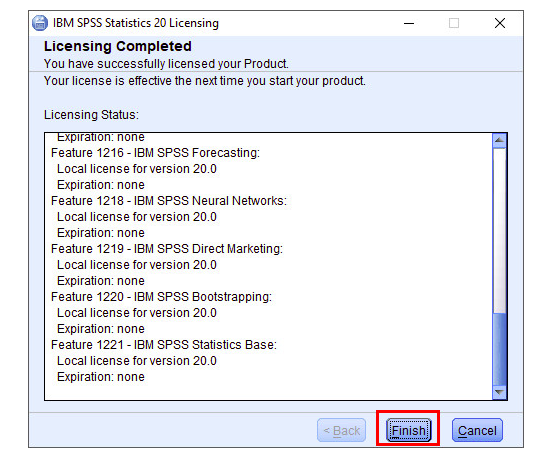
Task: Click the Licensing Completed heading
Action: point(118,46)
